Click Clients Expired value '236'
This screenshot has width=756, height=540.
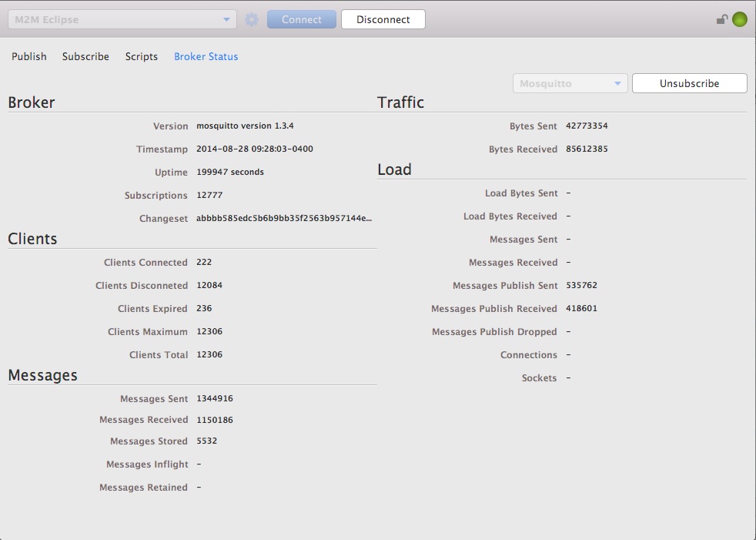click(204, 308)
